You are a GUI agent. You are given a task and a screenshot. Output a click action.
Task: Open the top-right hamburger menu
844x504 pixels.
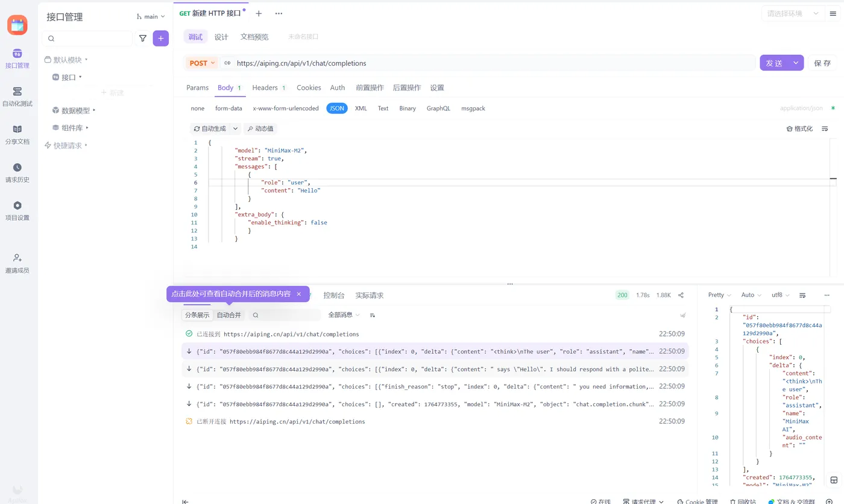click(x=833, y=14)
